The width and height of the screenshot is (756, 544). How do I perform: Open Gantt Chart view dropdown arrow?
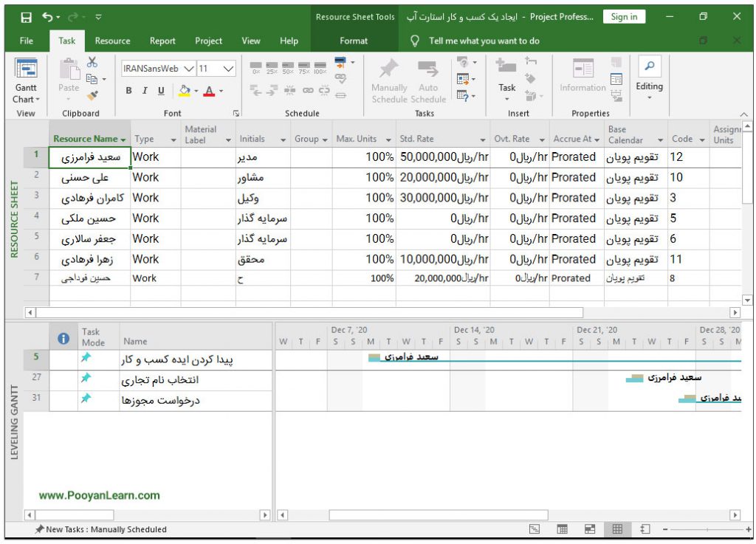38,99
